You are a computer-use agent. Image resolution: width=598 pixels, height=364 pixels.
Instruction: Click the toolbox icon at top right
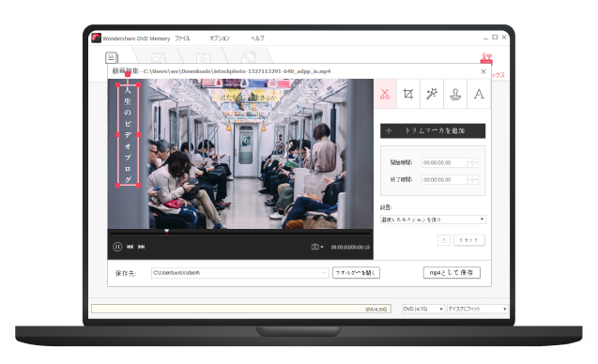486,59
